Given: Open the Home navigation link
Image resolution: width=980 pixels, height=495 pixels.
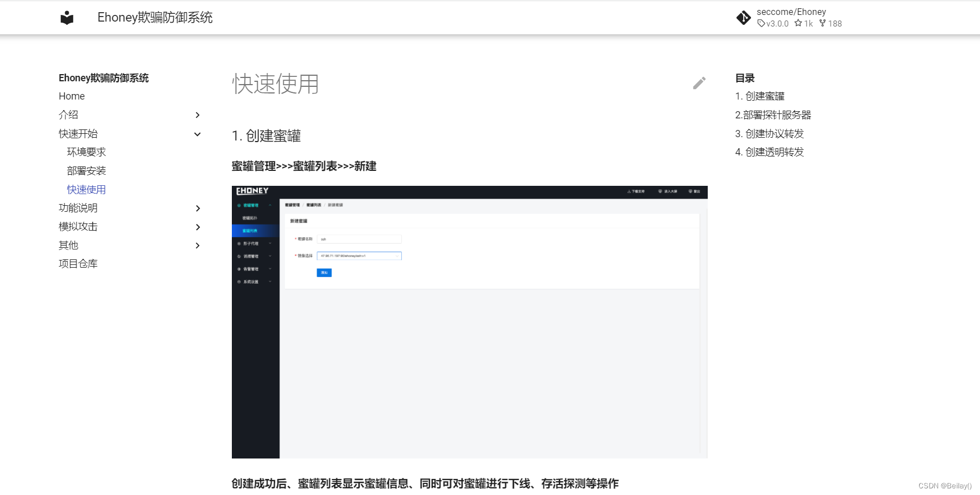Looking at the screenshot, I should click(x=72, y=96).
